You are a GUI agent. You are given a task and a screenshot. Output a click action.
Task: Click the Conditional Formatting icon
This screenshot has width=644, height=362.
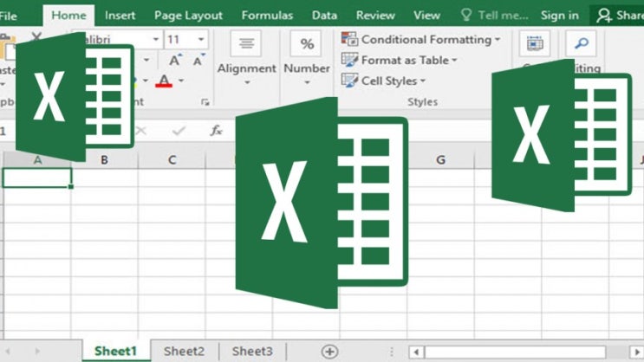349,39
